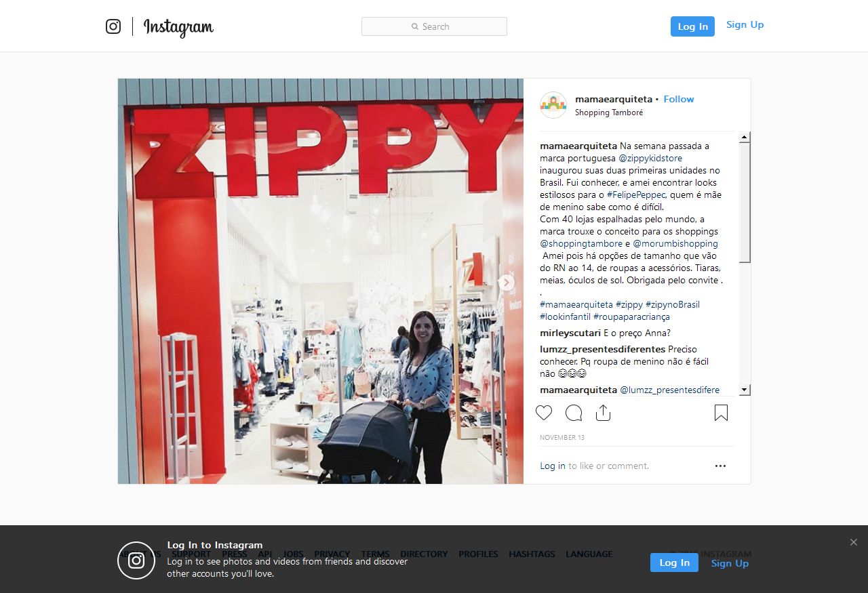Follow the mamaearquiteta account
The width and height of the screenshot is (868, 593).
(679, 99)
